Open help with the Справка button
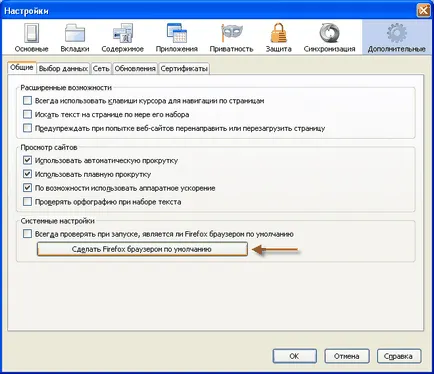 [x=399, y=356]
